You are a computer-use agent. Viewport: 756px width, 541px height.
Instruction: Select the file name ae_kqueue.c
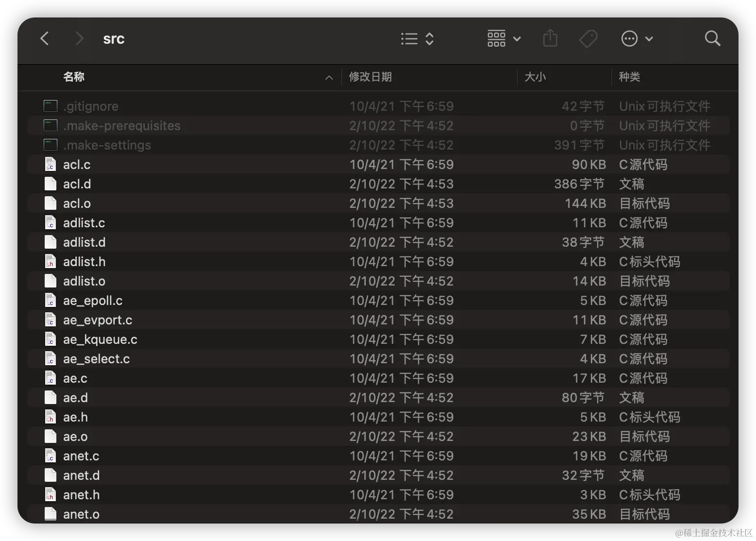click(100, 339)
